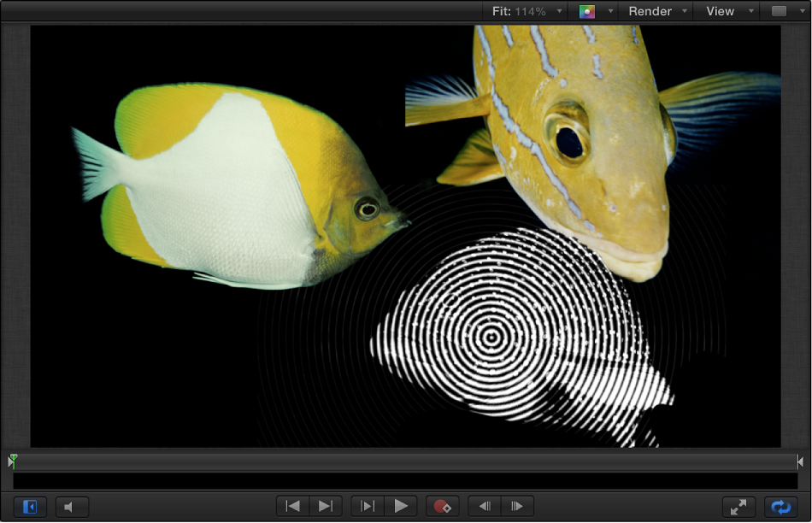The height and width of the screenshot is (523, 812).
Task: Jump to the end of the project
Action: click(325, 506)
